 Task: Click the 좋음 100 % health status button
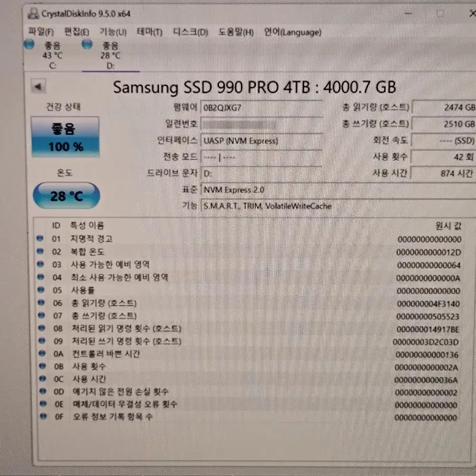[65, 137]
